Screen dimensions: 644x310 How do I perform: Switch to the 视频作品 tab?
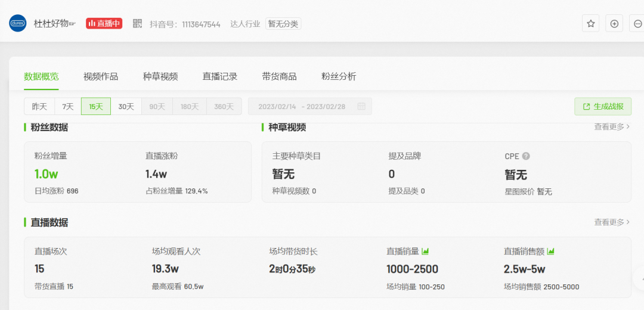101,76
